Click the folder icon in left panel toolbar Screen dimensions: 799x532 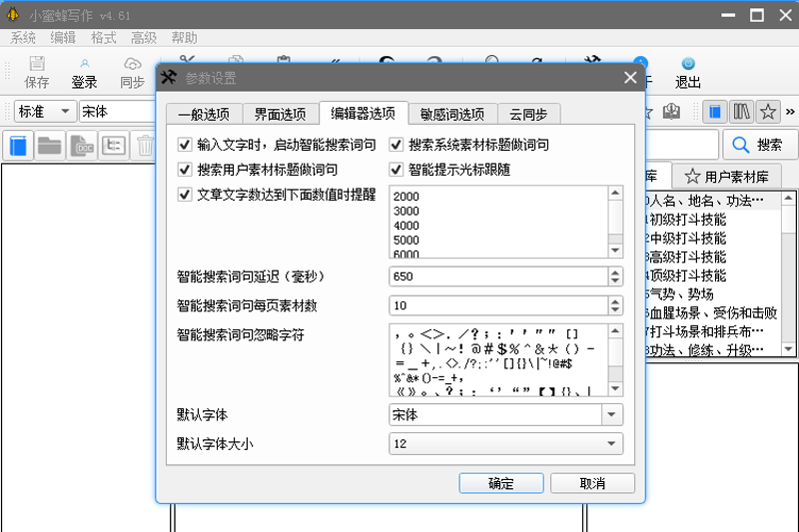tap(50, 145)
